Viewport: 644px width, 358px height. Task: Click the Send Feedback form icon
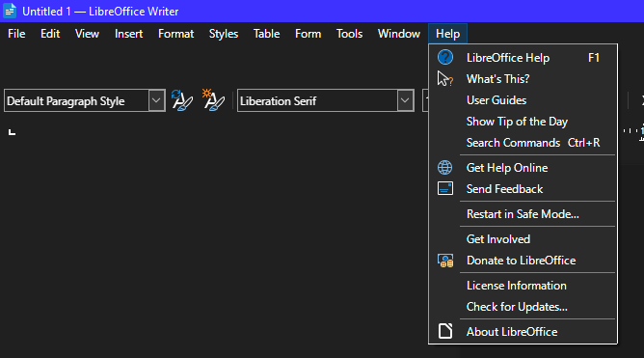coord(444,189)
